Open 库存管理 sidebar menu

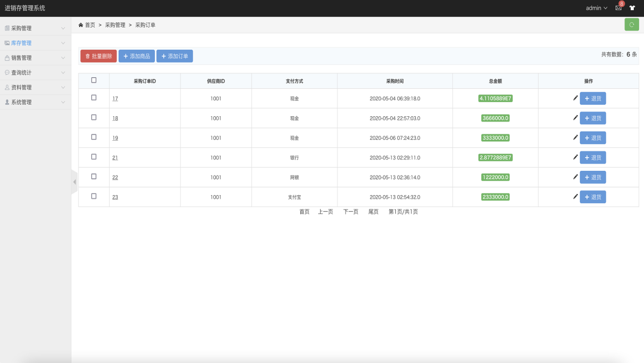coord(35,43)
